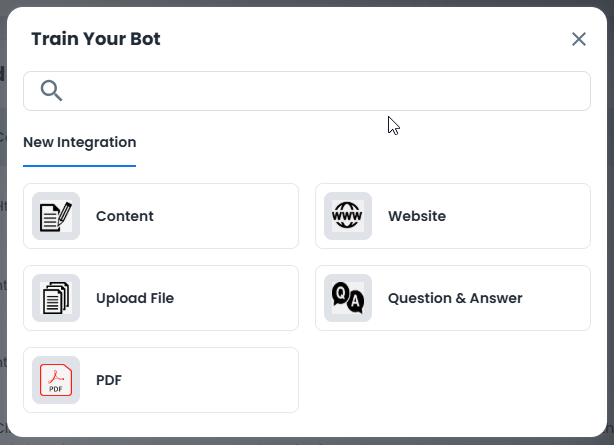This screenshot has height=445, width=614.
Task: Switch to the New Integration tab
Action: [79, 142]
